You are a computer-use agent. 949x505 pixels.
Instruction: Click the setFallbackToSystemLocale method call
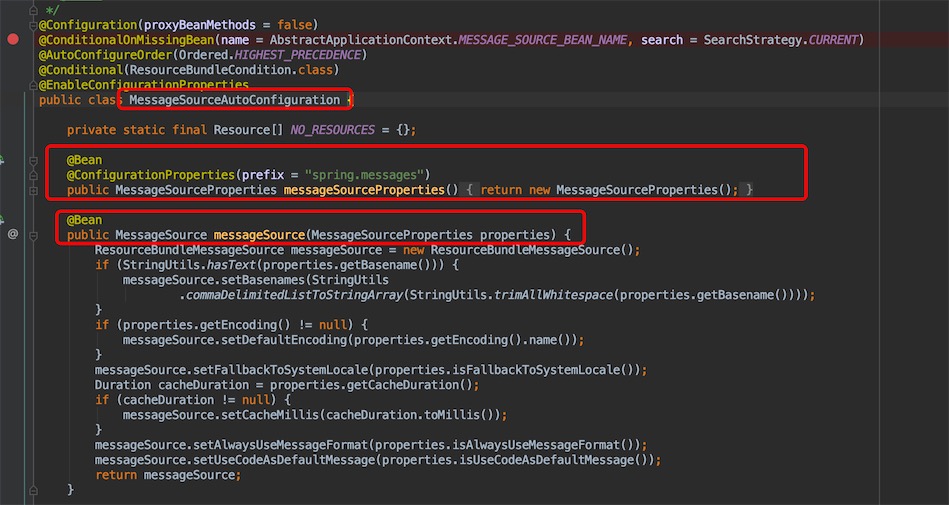pyautogui.click(x=281, y=370)
